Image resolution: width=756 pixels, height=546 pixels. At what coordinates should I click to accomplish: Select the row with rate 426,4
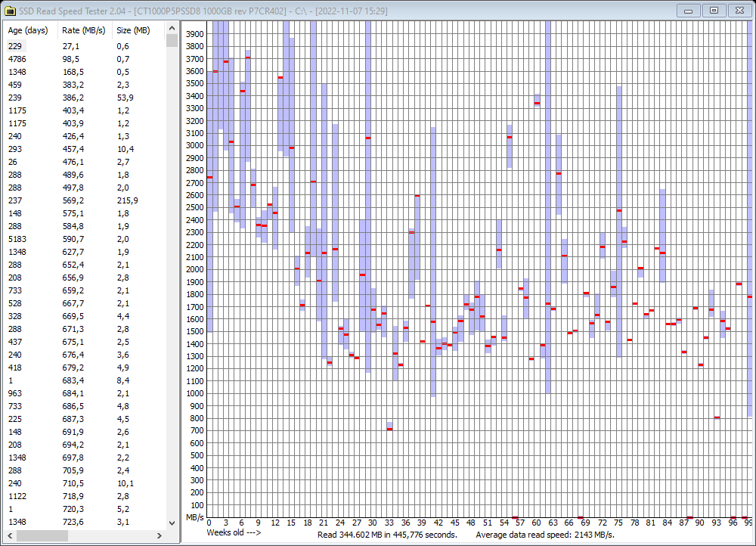click(x=85, y=136)
